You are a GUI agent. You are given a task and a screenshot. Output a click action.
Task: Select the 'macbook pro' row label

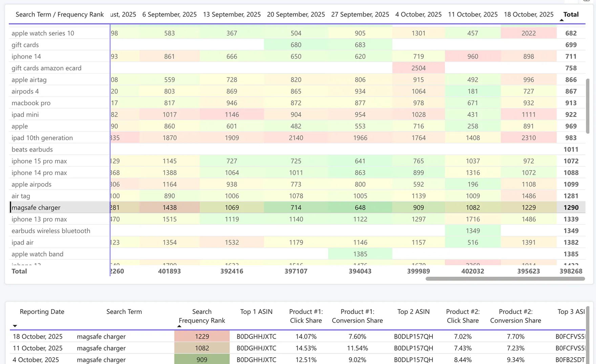tap(31, 103)
